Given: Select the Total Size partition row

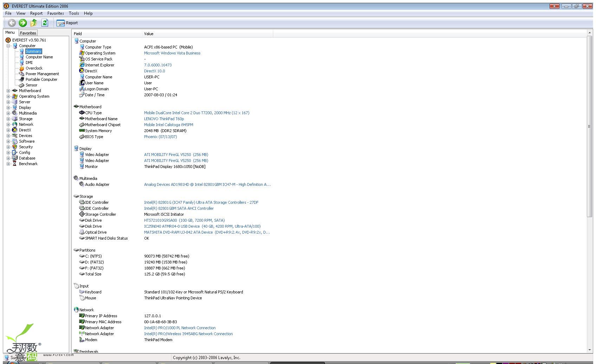Looking at the screenshot, I should tap(172, 274).
